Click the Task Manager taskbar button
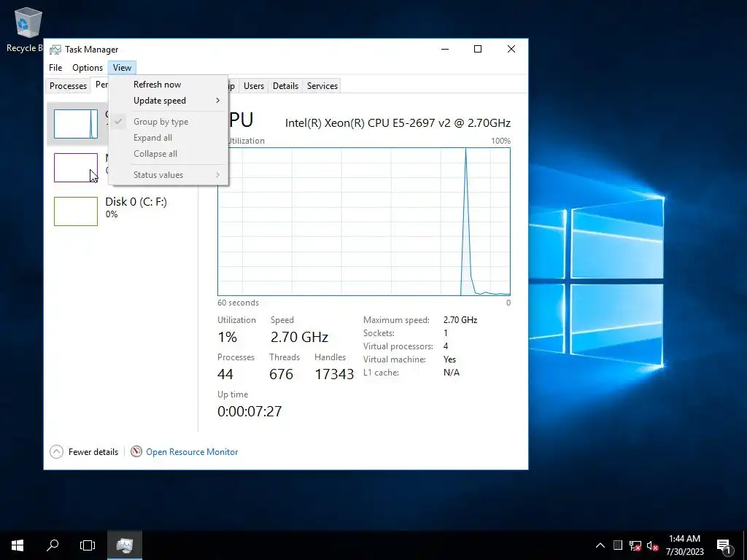This screenshot has height=560, width=747. tap(124, 545)
